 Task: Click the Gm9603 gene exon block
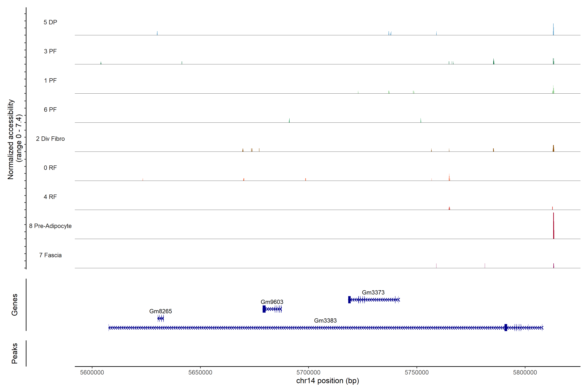(264, 309)
